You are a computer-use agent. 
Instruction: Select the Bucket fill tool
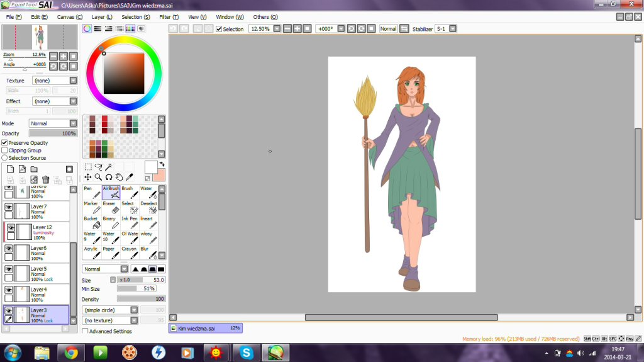click(x=92, y=222)
